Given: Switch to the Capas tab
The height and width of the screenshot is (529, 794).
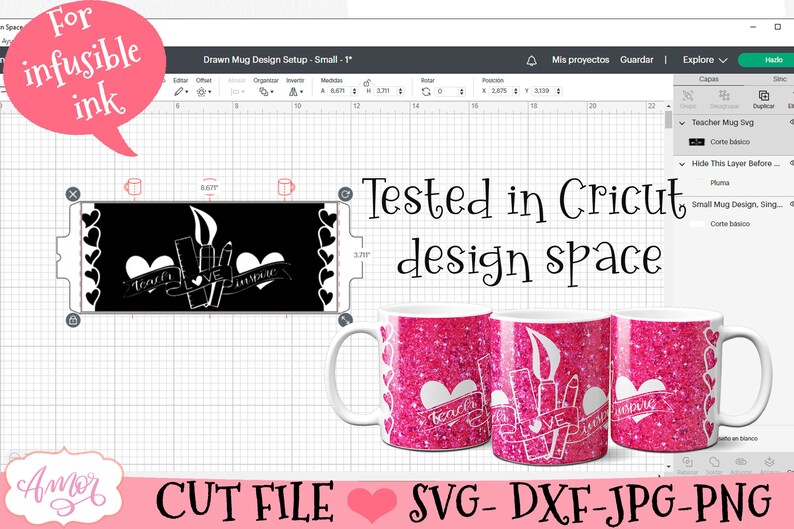Looking at the screenshot, I should (708, 79).
